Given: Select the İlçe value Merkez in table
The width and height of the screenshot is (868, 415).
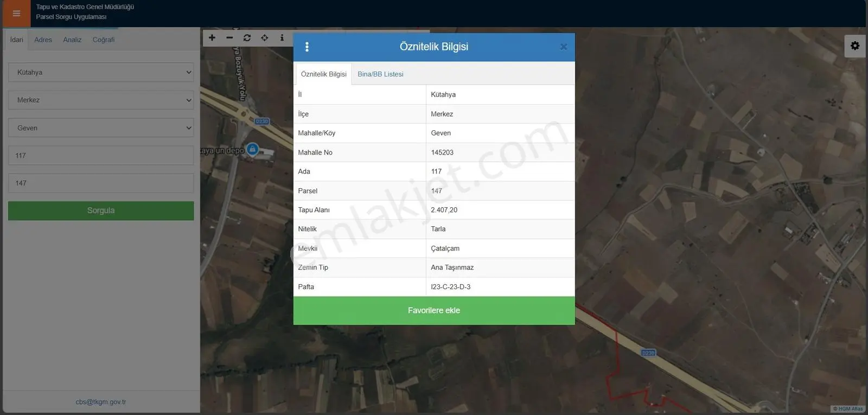Looking at the screenshot, I should pos(442,114).
